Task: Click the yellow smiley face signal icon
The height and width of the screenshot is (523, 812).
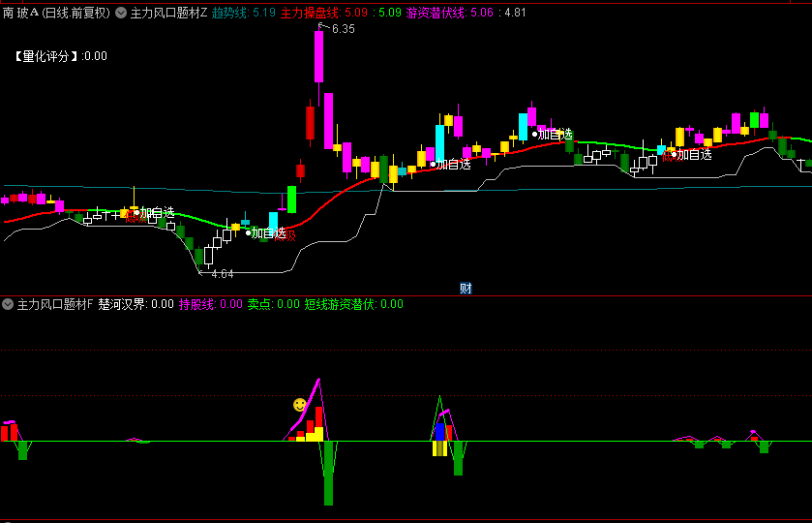Action: tap(299, 404)
